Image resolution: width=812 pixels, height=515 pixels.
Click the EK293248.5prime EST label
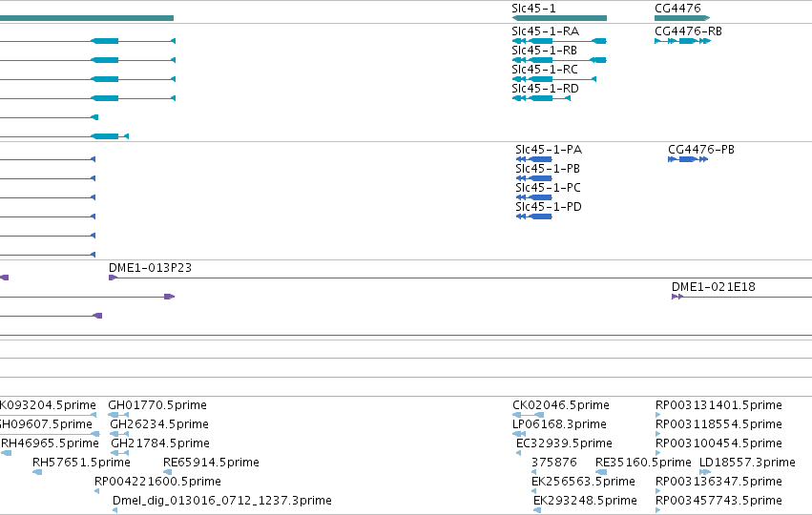[585, 501]
